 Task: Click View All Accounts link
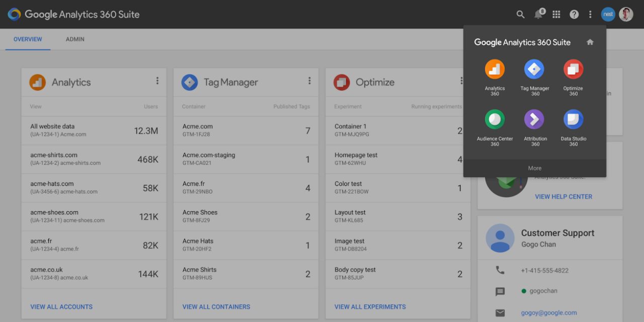point(61,306)
